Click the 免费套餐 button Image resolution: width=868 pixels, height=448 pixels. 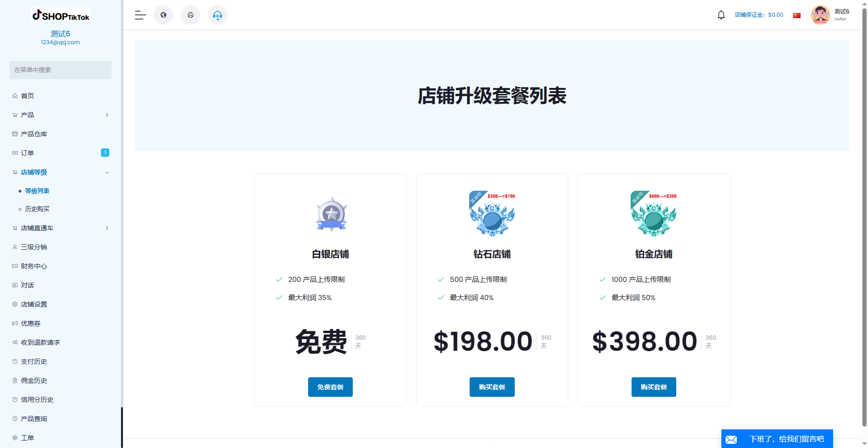point(330,387)
